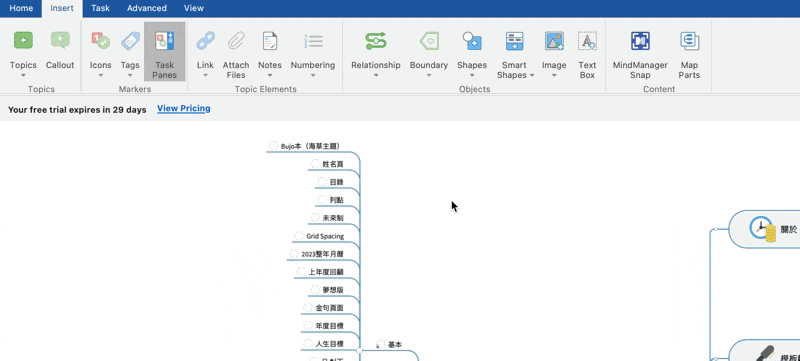Screen dimensions: 800x361
Task: Click the Boundary icon
Action: pyautogui.click(x=429, y=41)
